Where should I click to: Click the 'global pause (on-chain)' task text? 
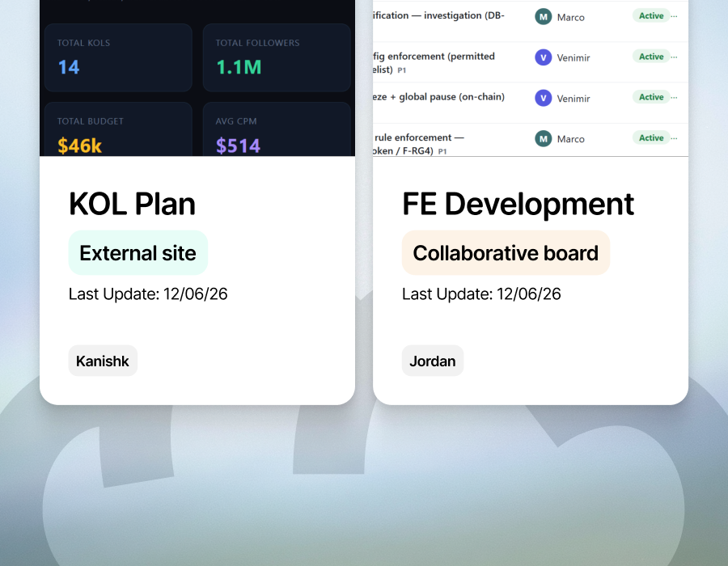451,97
